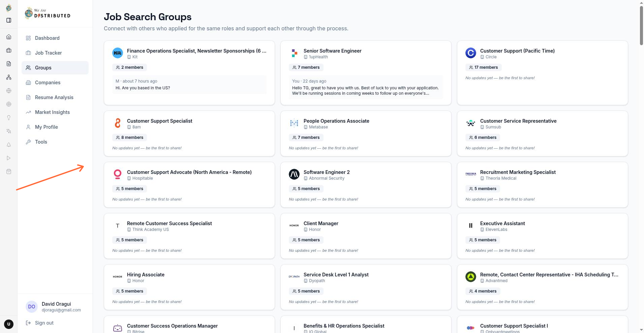Open the People Operations Associate group

pos(336,121)
